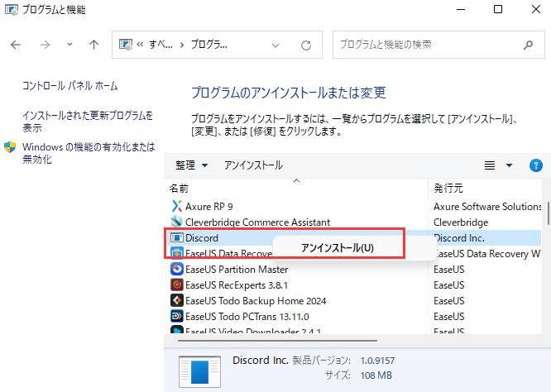Click the Back navigation arrow
Viewport: 551px width, 392px height.
click(x=16, y=45)
